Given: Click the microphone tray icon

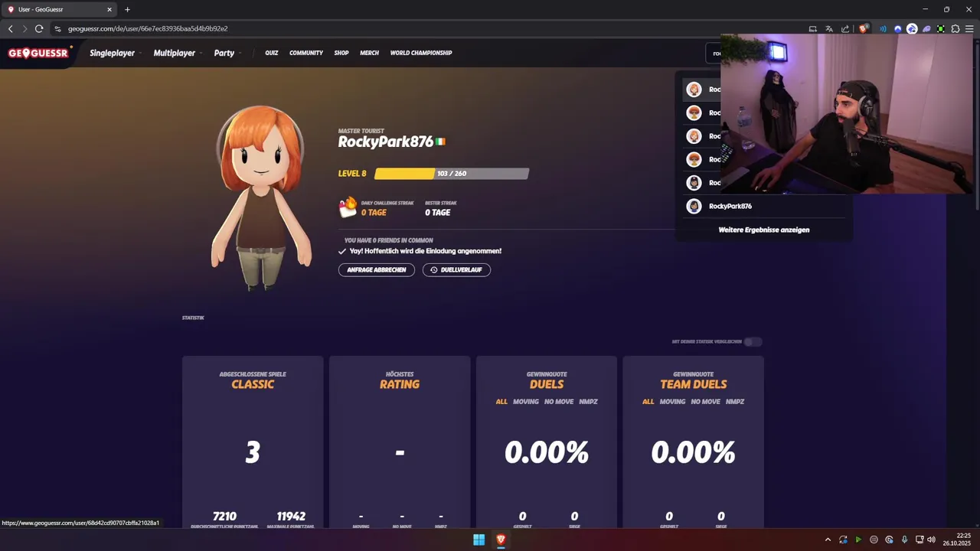Looking at the screenshot, I should pos(904,540).
